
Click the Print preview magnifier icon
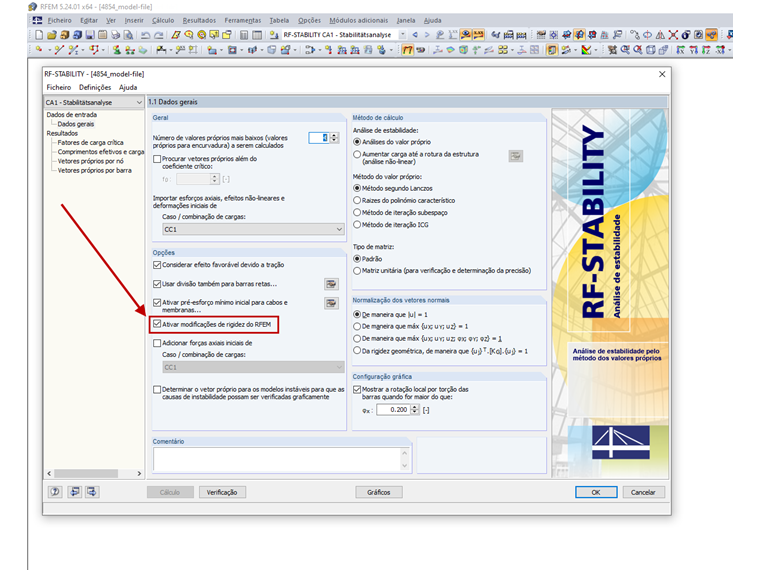pyautogui.click(x=128, y=35)
